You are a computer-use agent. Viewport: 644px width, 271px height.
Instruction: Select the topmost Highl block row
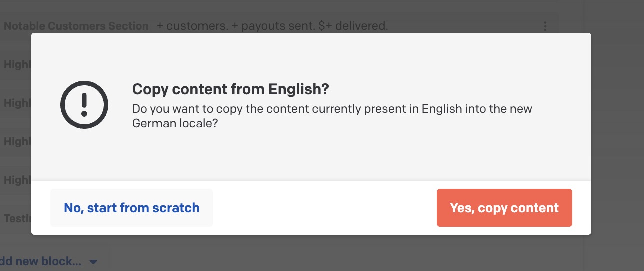coord(16,64)
